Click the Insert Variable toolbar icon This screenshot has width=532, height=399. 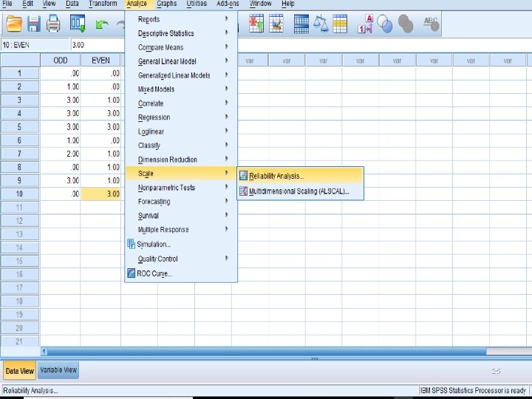click(276, 24)
